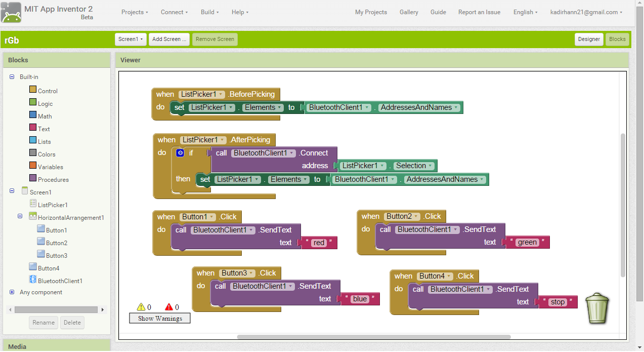Click the red error triangle icon
This screenshot has width=644, height=352.
click(x=169, y=307)
